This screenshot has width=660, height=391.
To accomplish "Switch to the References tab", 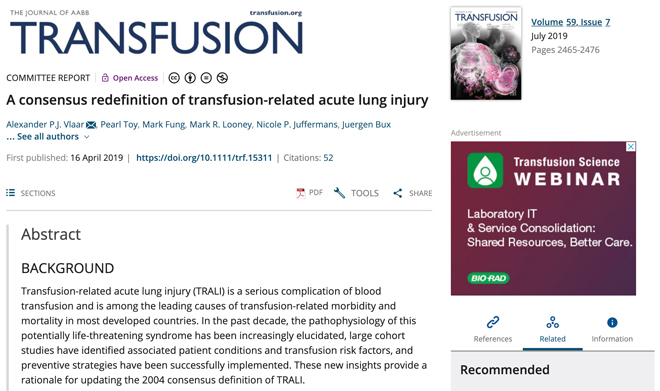I will click(492, 330).
